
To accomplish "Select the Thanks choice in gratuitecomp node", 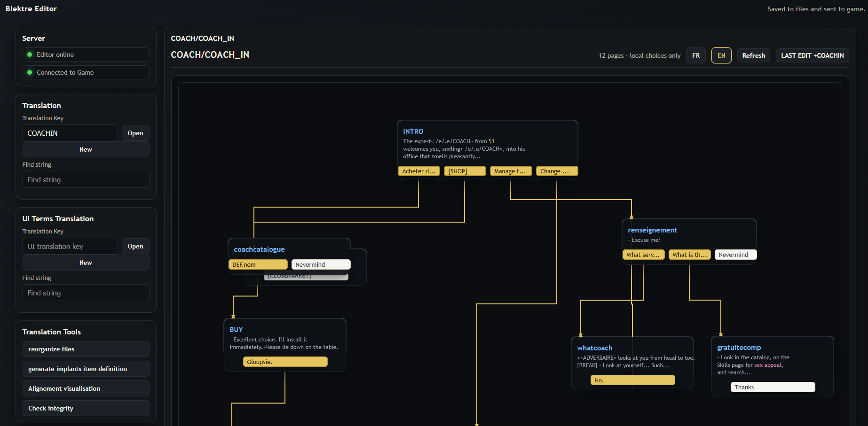I will [x=773, y=387].
